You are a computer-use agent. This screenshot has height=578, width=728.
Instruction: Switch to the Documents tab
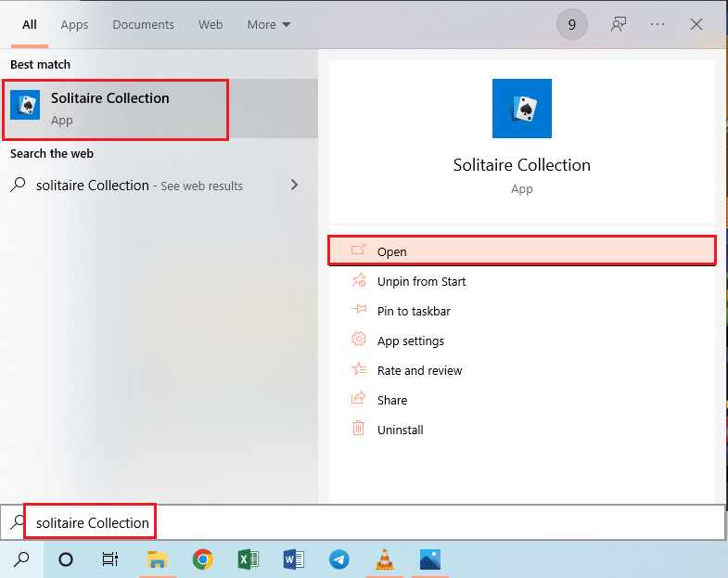(x=143, y=25)
